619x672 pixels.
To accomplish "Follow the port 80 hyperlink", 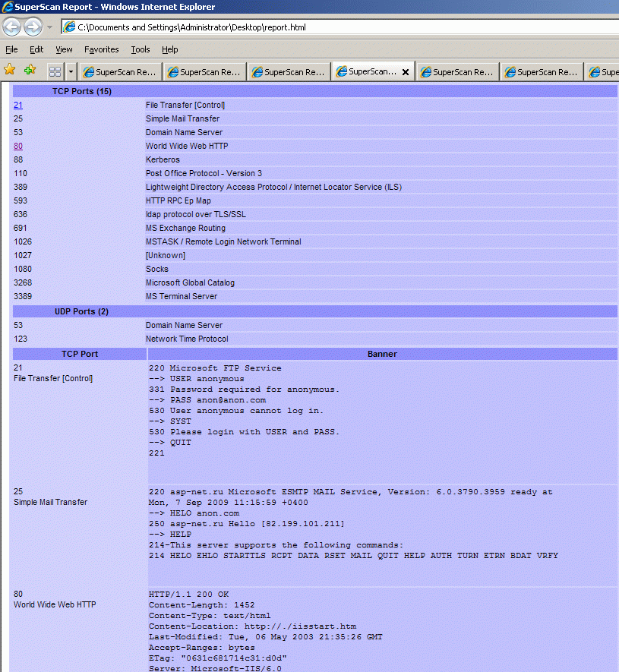I will pos(18,146).
